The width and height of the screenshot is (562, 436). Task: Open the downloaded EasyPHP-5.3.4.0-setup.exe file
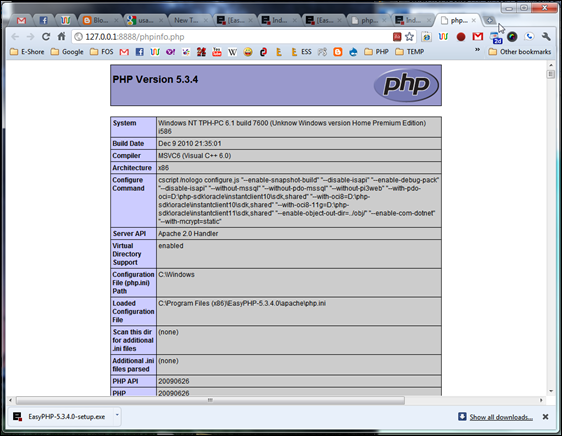click(x=61, y=417)
